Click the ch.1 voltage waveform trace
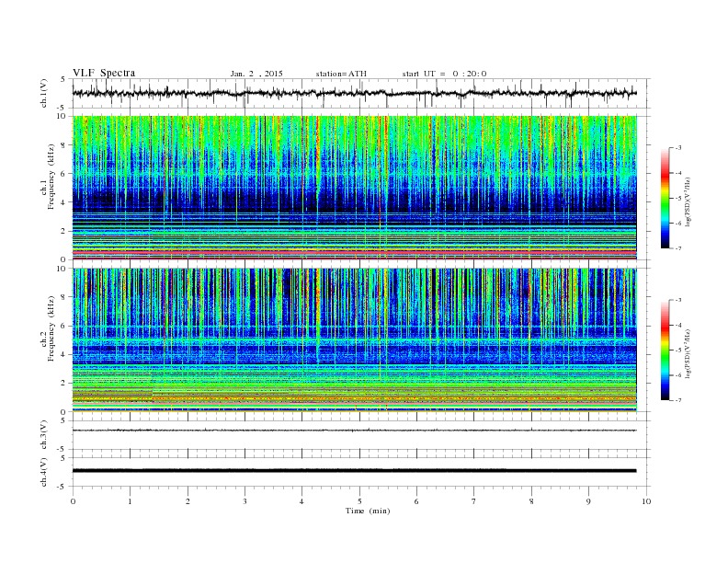This screenshot has width=728, height=563. (x=354, y=93)
